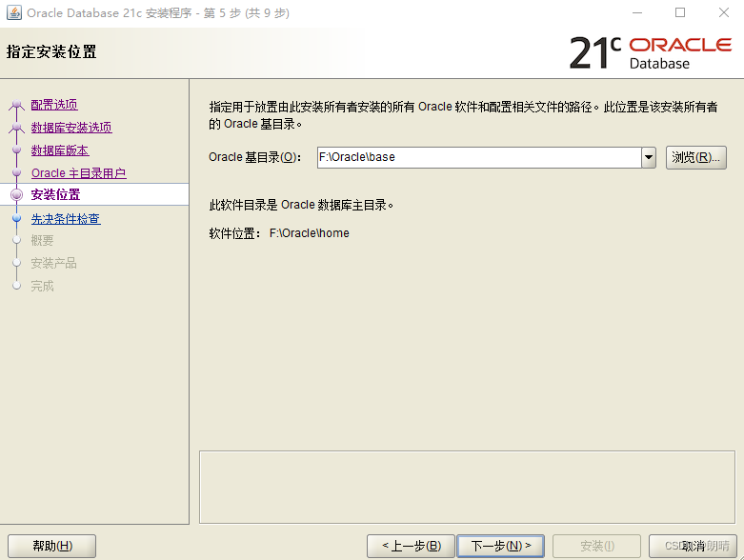
Task: Click the 先决条件检查 step bullet icon
Action: (17, 218)
